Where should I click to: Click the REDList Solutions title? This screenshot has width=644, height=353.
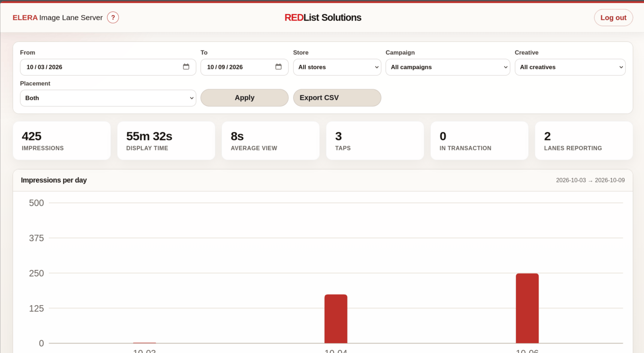pyautogui.click(x=323, y=18)
